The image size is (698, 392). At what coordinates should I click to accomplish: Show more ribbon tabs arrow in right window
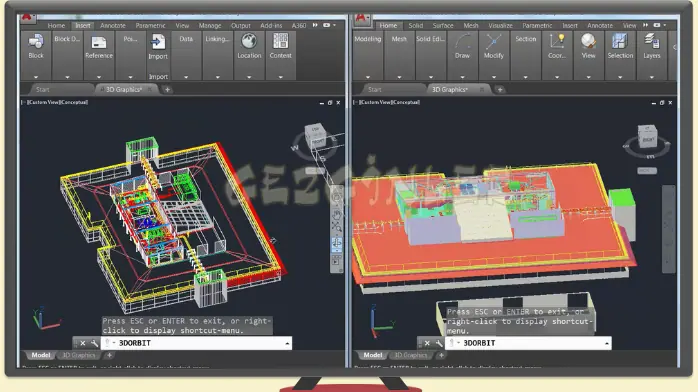(x=645, y=25)
